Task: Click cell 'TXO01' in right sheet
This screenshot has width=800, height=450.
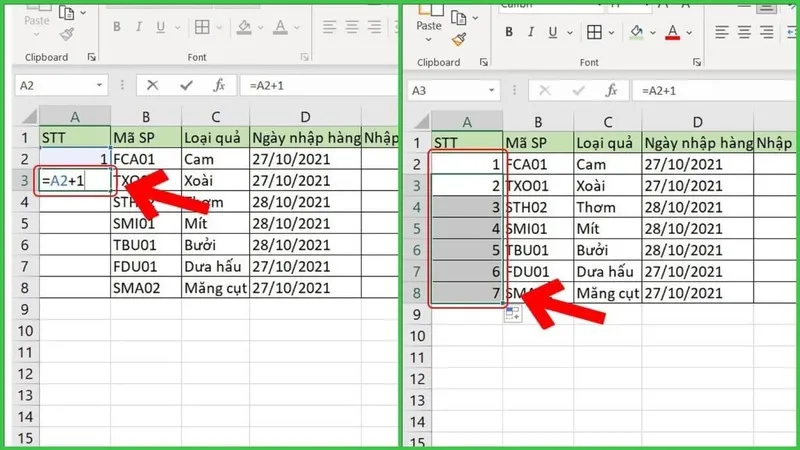Action: click(x=538, y=186)
